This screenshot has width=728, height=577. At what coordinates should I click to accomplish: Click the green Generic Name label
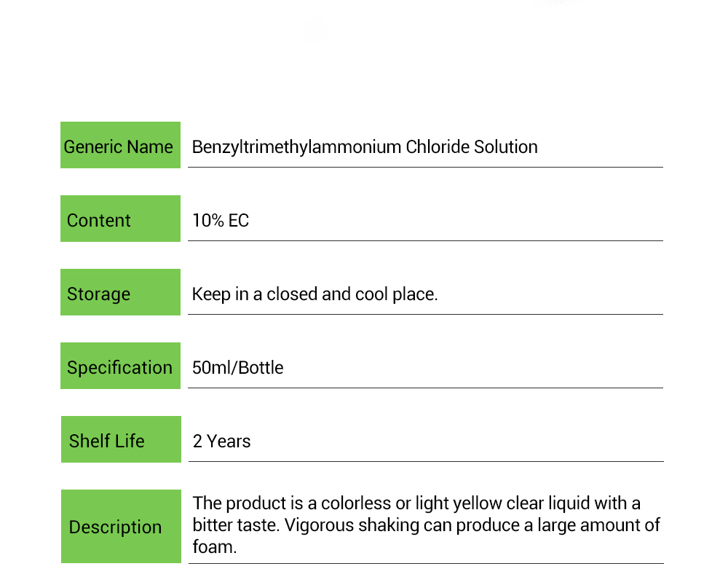pyautogui.click(x=119, y=146)
